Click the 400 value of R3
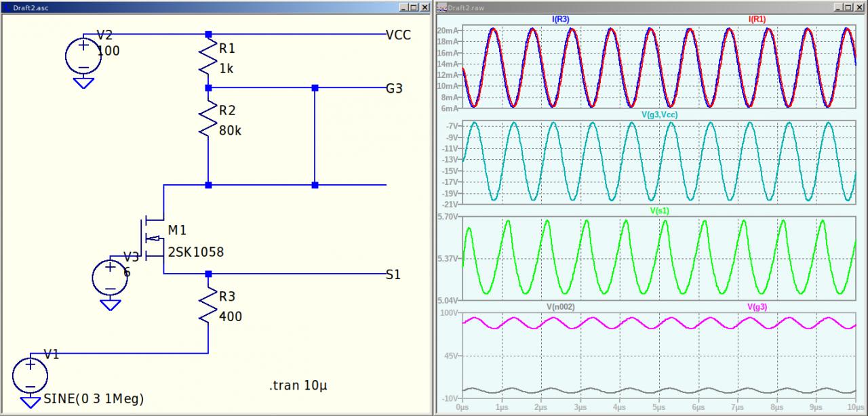 click(x=231, y=316)
